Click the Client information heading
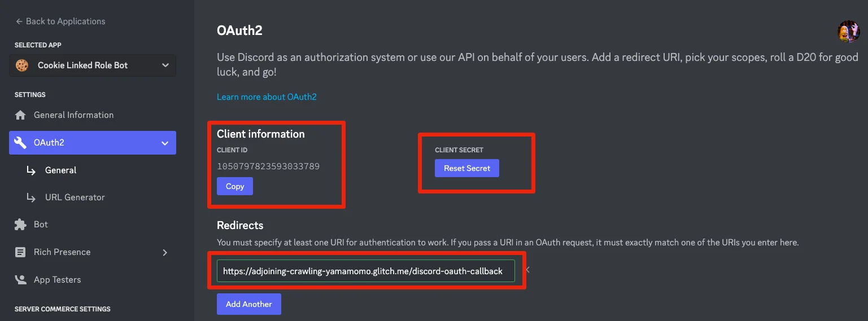This screenshot has width=868, height=321. (261, 134)
